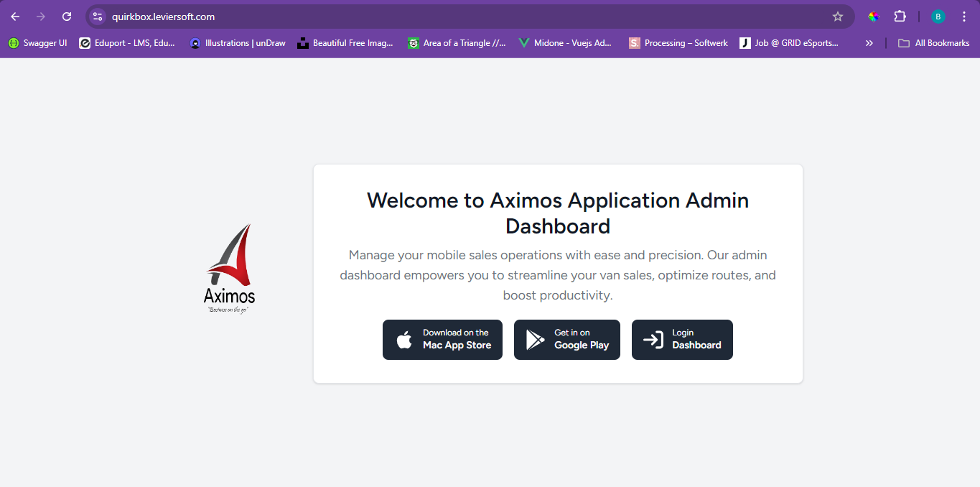Click the Aximos logo image
This screenshot has height=487, width=980.
click(229, 268)
